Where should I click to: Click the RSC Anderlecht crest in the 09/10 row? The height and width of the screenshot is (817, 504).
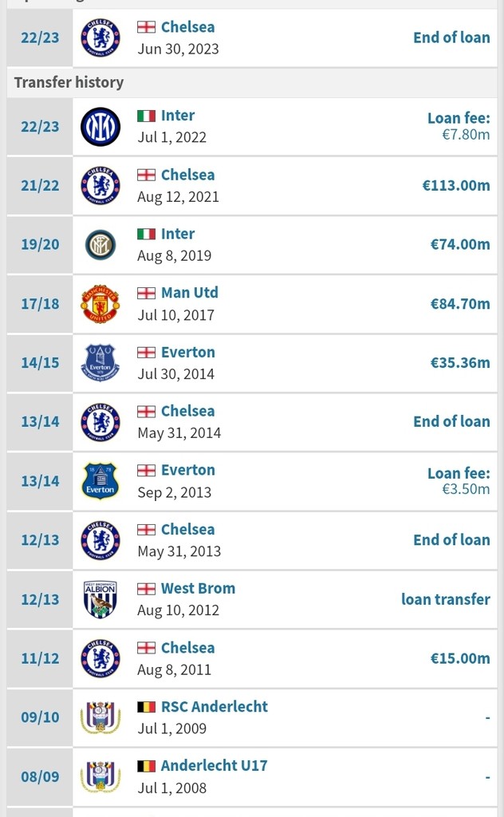point(100,717)
